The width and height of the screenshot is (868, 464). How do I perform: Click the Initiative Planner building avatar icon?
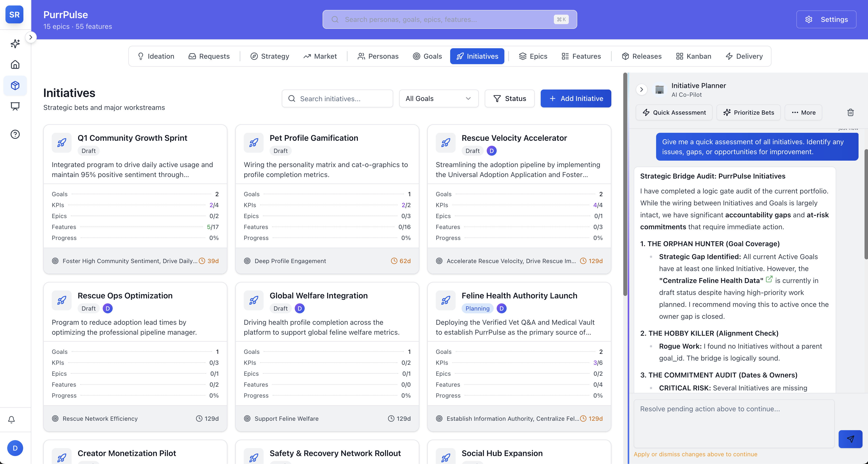659,90
